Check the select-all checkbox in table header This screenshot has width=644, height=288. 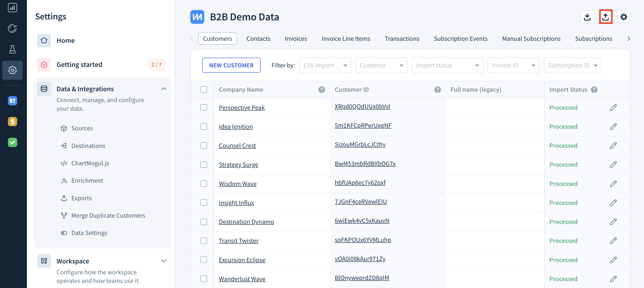tap(204, 90)
